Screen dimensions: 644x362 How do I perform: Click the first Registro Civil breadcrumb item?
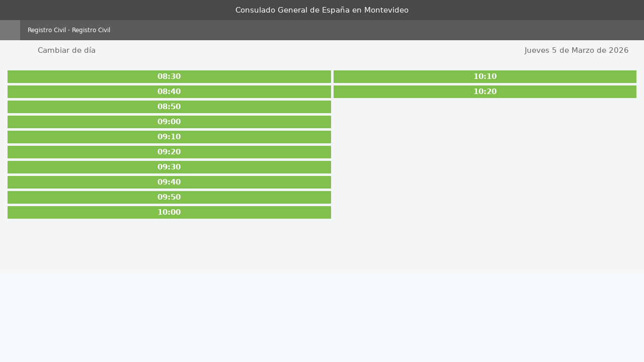click(47, 30)
